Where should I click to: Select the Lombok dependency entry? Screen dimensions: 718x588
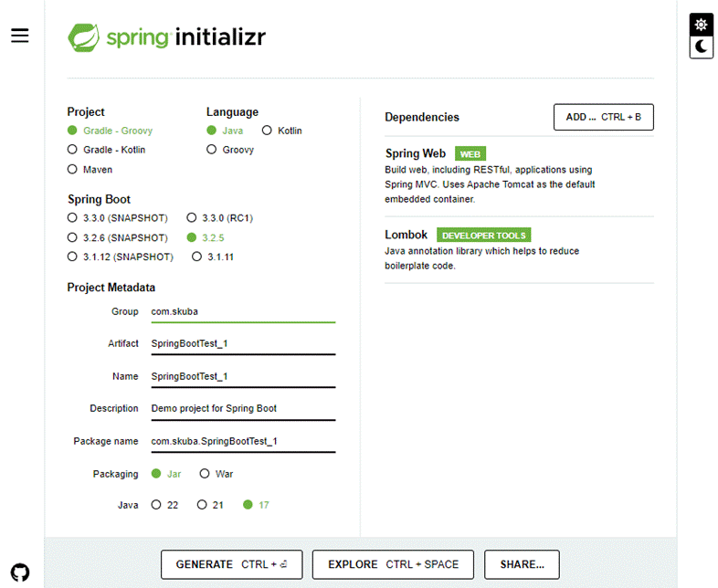519,250
